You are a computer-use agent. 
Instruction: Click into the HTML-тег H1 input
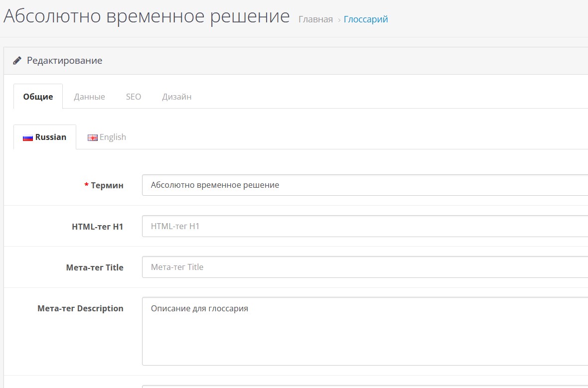(364, 226)
